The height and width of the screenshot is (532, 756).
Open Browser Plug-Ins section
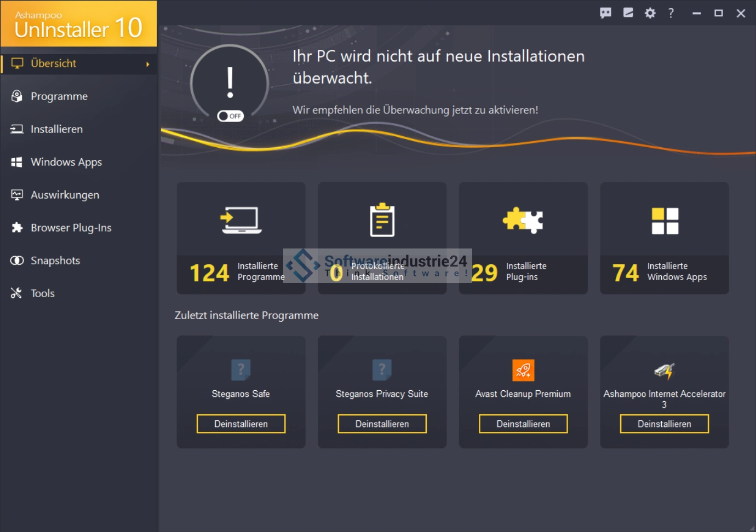71,228
